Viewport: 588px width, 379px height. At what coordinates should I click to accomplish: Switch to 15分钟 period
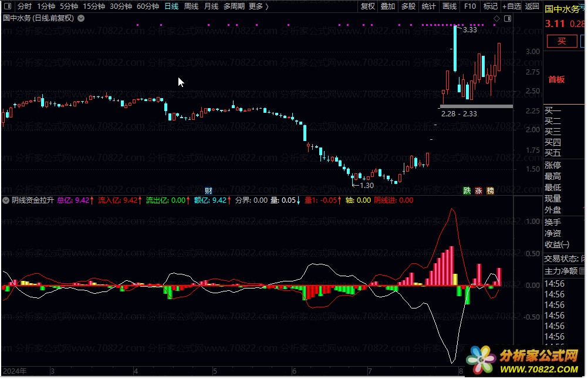pyautogui.click(x=94, y=6)
